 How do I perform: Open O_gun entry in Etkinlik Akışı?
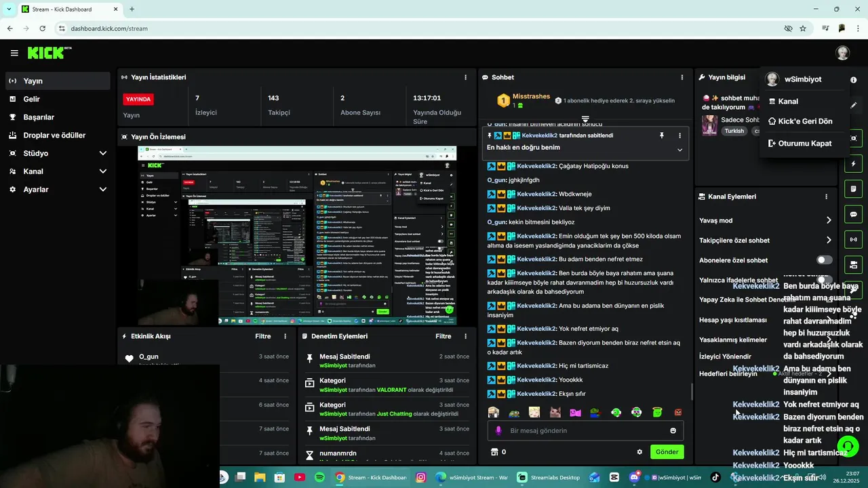149,357
